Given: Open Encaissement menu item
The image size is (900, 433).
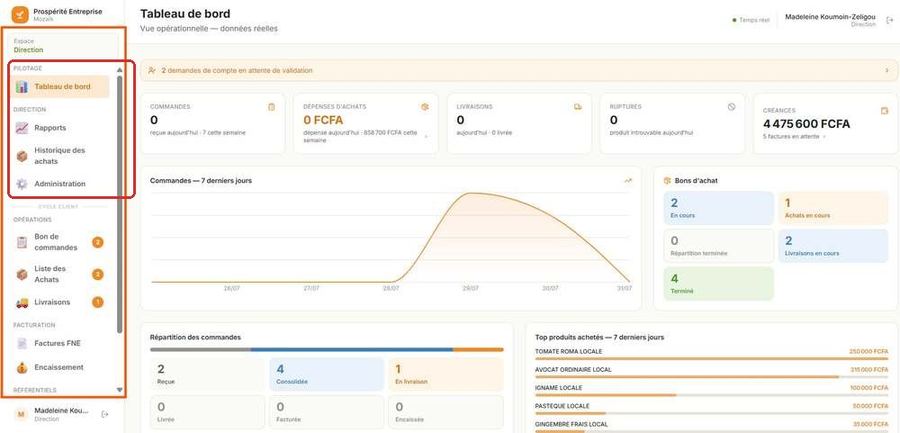Looking at the screenshot, I should (60, 368).
